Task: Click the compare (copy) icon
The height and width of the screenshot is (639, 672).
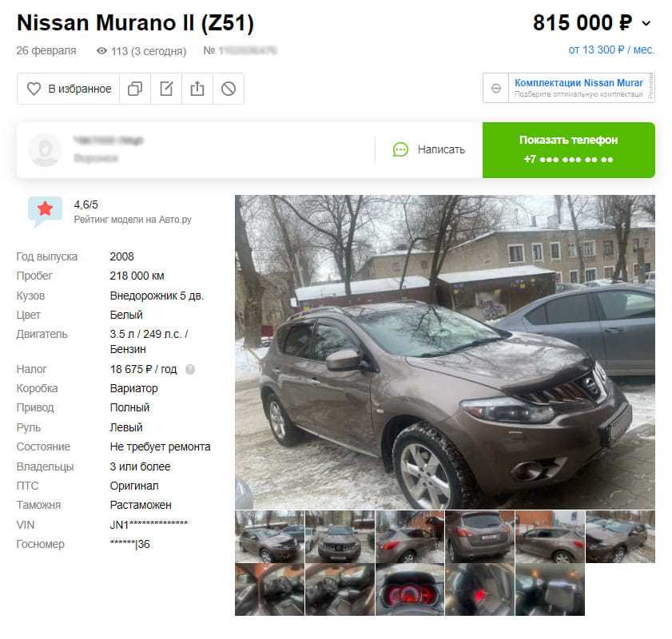Action: (x=135, y=89)
